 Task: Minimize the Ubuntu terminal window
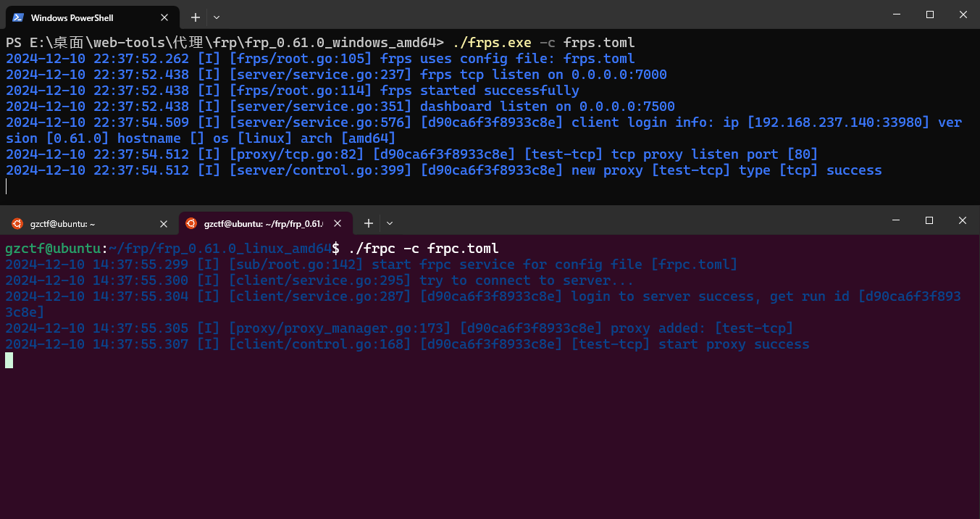(x=897, y=220)
